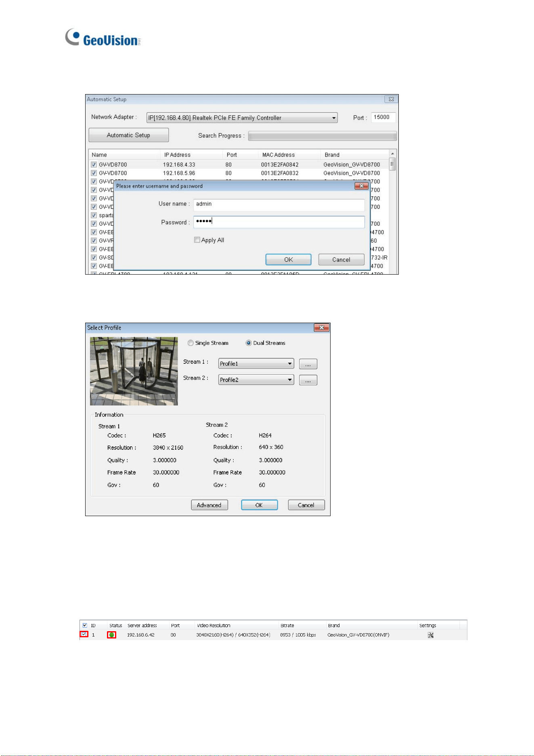Click the server address 192.168.6.42

(x=140, y=635)
